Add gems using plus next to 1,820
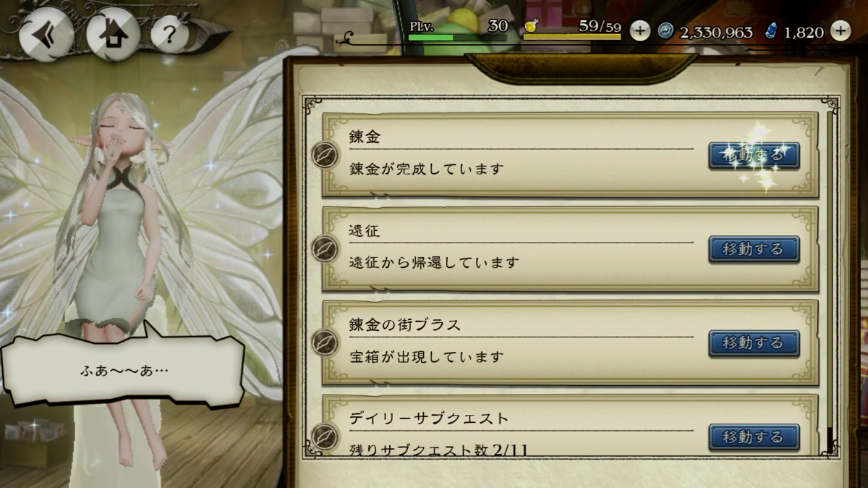Image resolution: width=868 pixels, height=488 pixels. point(840,30)
